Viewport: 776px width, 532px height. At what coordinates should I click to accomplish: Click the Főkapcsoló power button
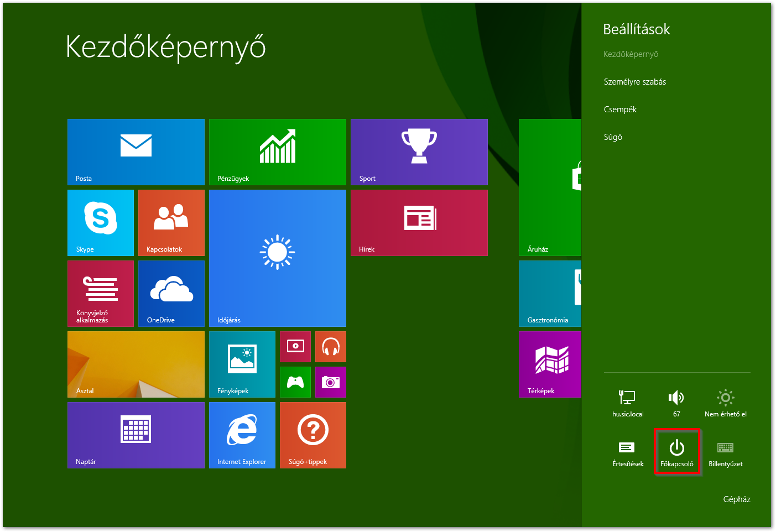[676, 452]
